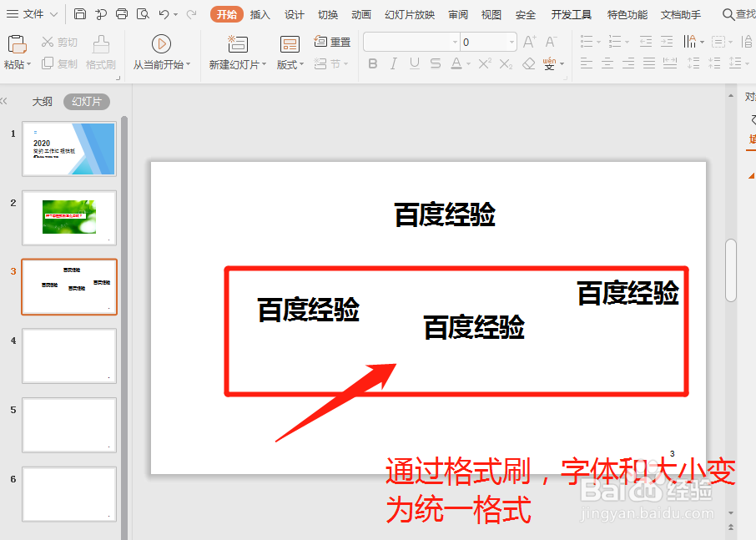Open Print Preview icon
The width and height of the screenshot is (756, 540).
(143, 14)
